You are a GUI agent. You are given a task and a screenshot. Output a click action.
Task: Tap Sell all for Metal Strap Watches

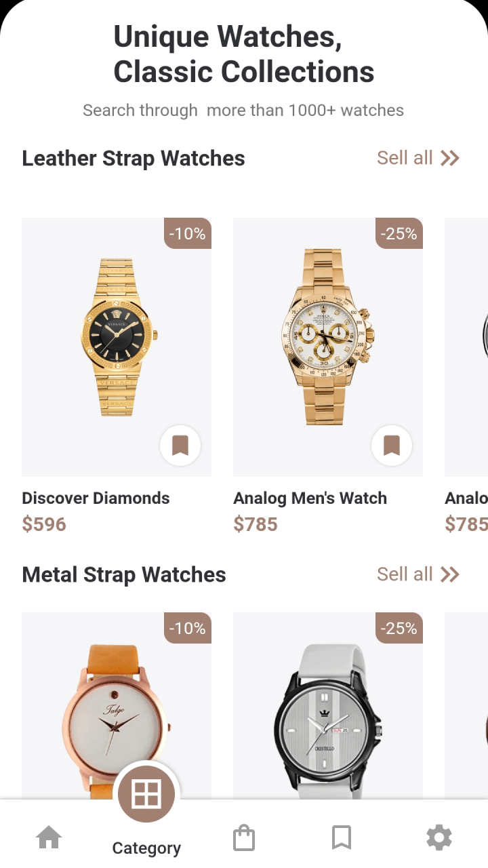pyautogui.click(x=405, y=574)
